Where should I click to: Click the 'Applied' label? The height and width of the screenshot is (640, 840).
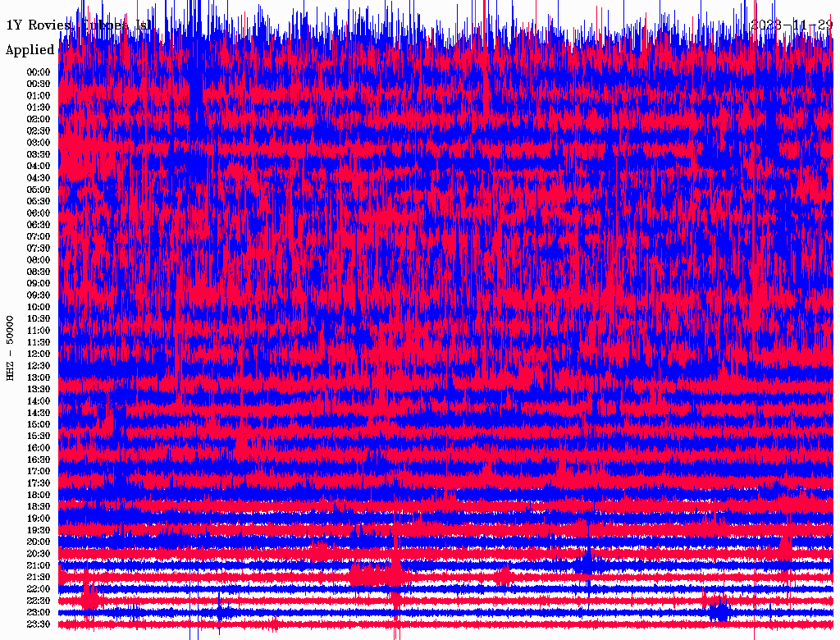tap(30, 50)
